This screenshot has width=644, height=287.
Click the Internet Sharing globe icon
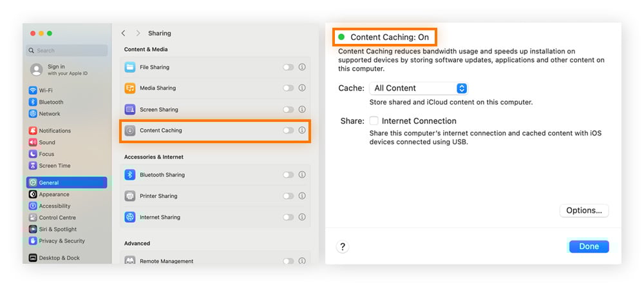tap(129, 217)
